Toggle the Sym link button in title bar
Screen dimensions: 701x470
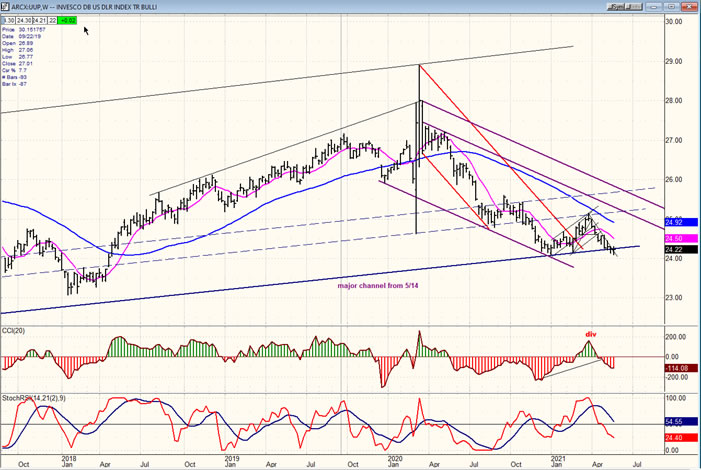[x=615, y=7]
